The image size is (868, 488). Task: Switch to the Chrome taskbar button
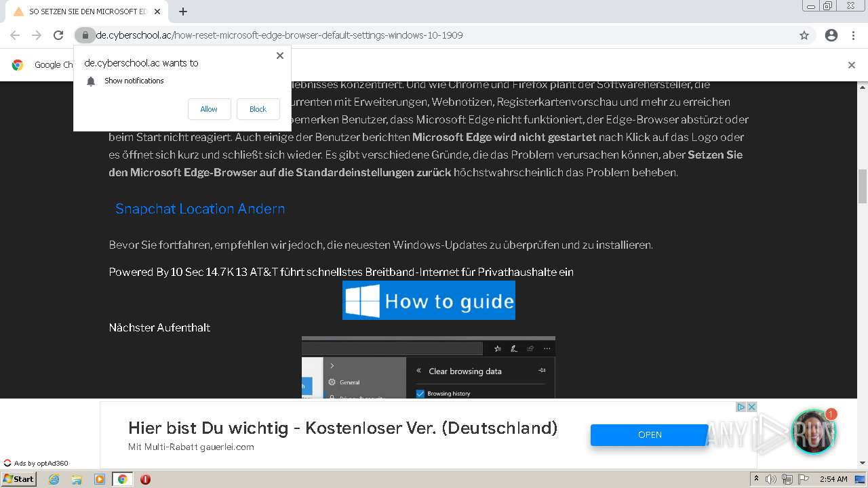[122, 479]
